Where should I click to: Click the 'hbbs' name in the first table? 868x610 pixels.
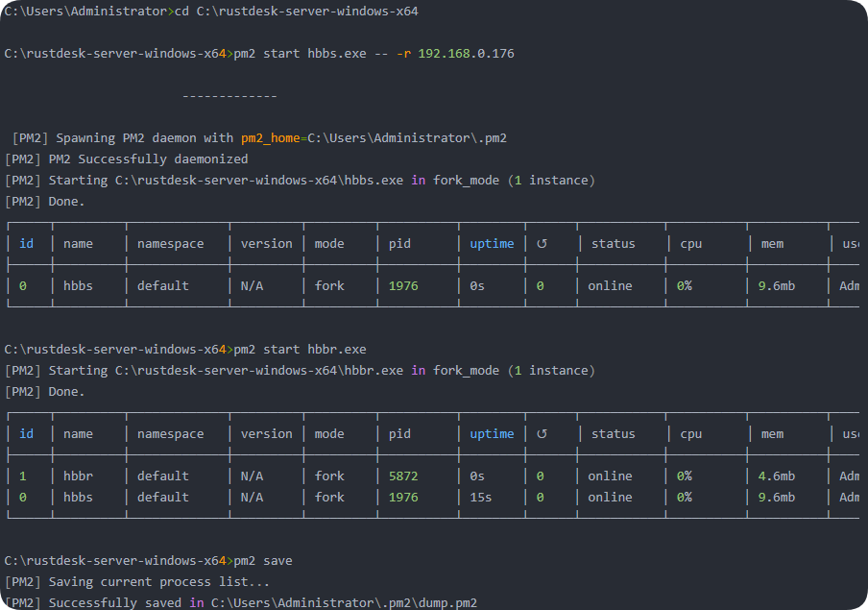pyautogui.click(x=78, y=286)
